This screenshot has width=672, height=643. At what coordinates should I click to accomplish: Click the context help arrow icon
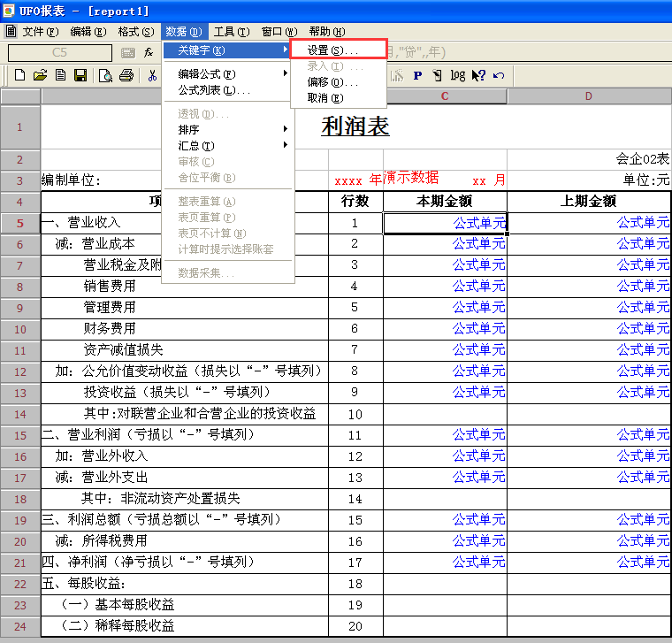(478, 76)
